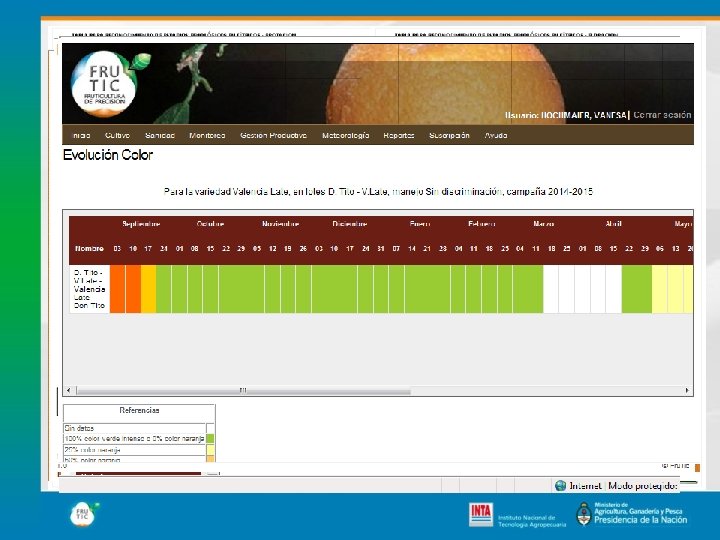Click the left arrow of the horizontal scrollbar
720x540 pixels.
[x=68, y=390]
